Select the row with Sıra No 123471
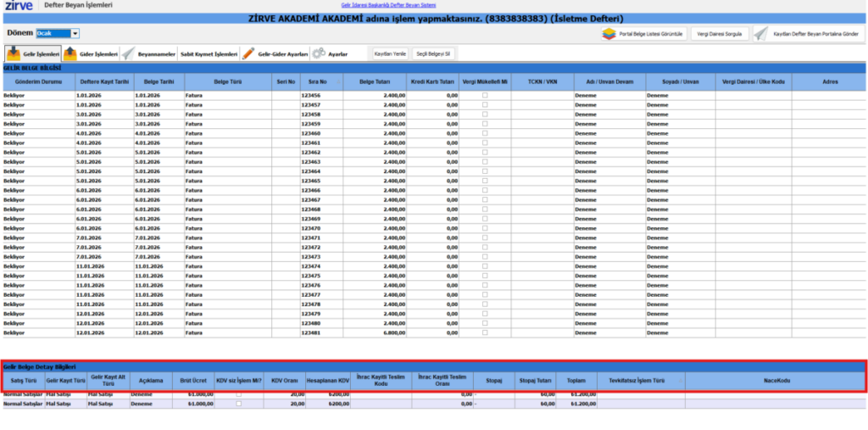The width and height of the screenshot is (868, 430). 435,237
